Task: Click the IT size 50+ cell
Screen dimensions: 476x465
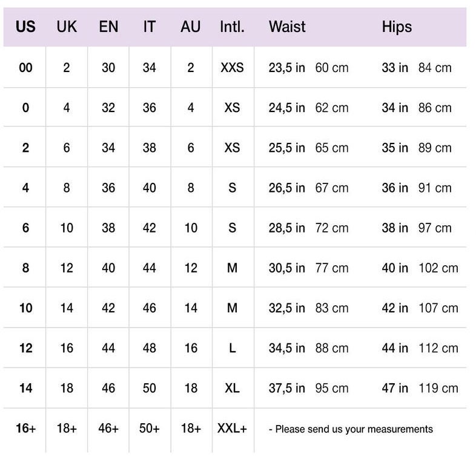Action: pyautogui.click(x=150, y=428)
